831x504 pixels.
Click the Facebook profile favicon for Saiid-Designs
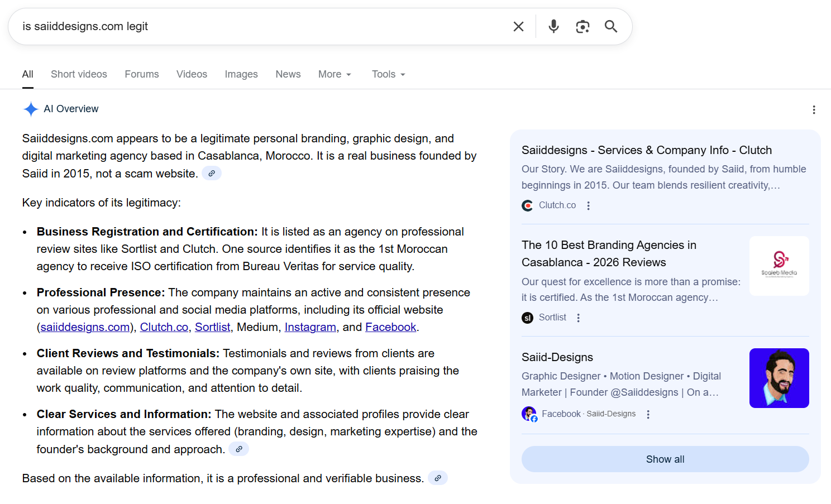click(x=529, y=414)
